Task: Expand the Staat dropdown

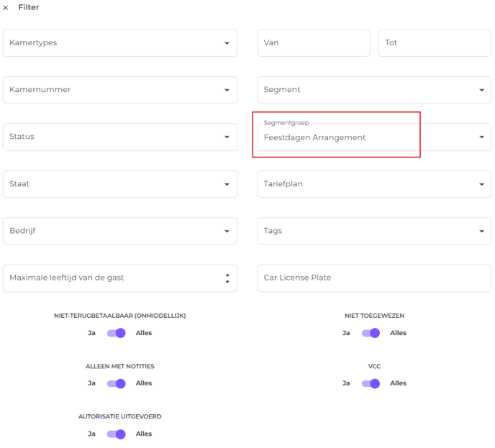Action: click(120, 184)
